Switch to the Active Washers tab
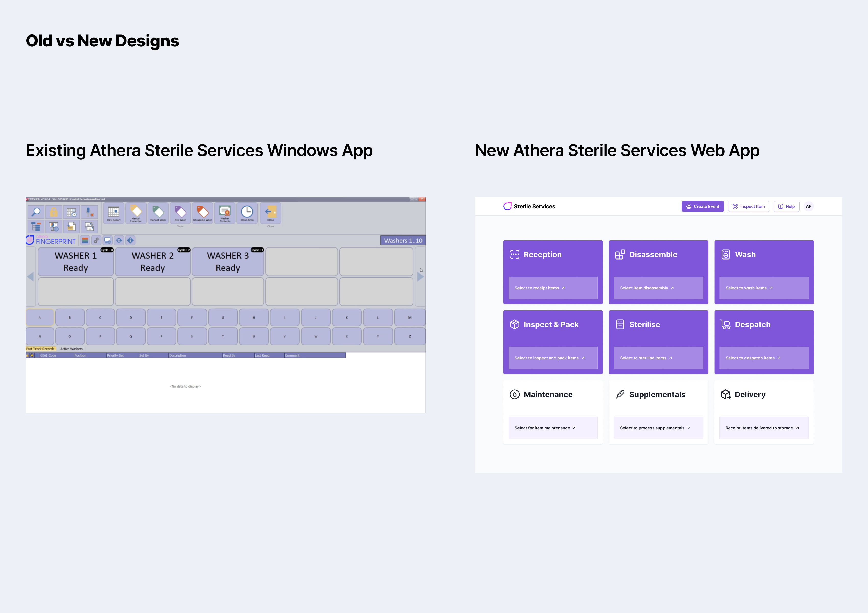 click(71, 349)
